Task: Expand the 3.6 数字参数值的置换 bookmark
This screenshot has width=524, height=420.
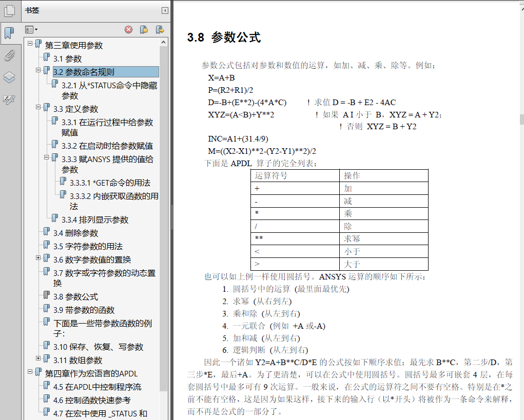Action: point(38,258)
